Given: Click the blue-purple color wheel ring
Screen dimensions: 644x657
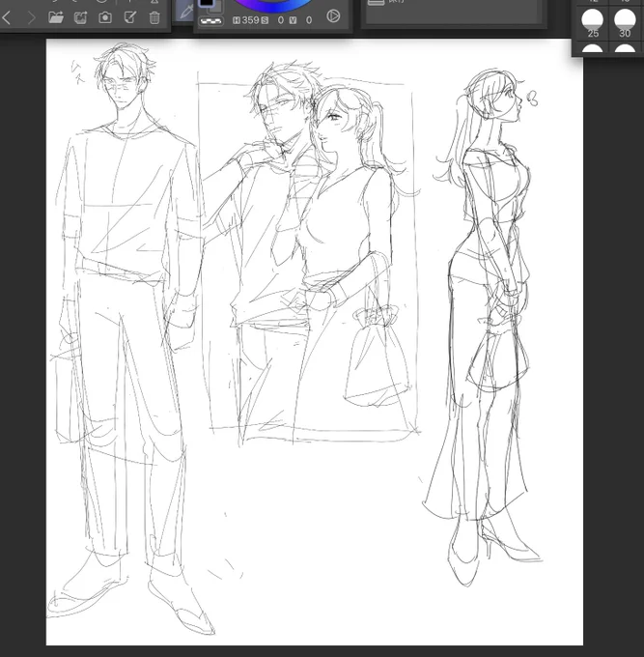Looking at the screenshot, I should tap(272, 6).
